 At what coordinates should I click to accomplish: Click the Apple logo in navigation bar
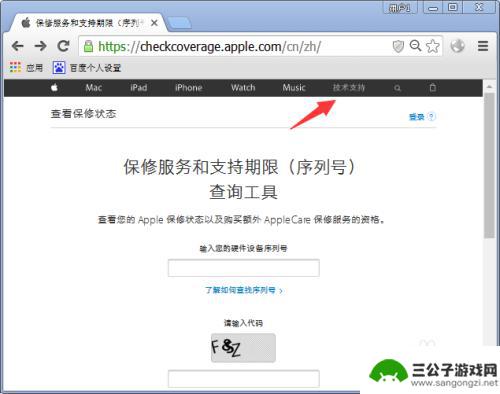coord(54,88)
